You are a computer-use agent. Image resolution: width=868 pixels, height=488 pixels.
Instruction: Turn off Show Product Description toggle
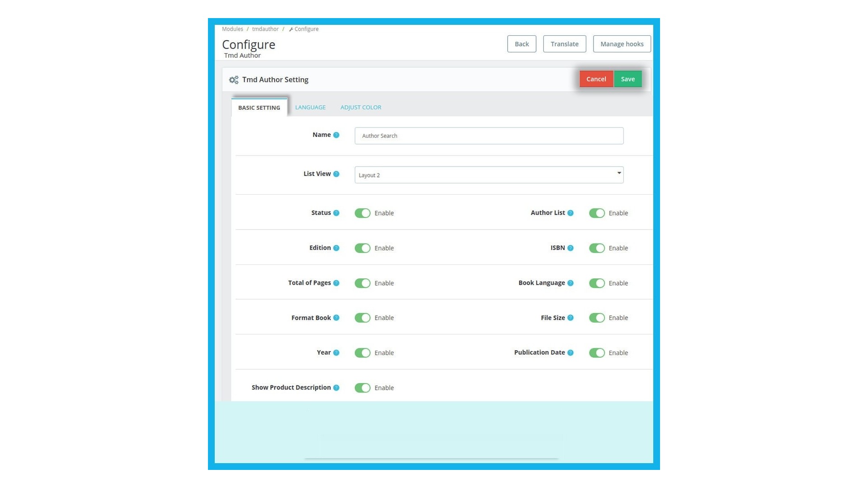[x=362, y=388]
